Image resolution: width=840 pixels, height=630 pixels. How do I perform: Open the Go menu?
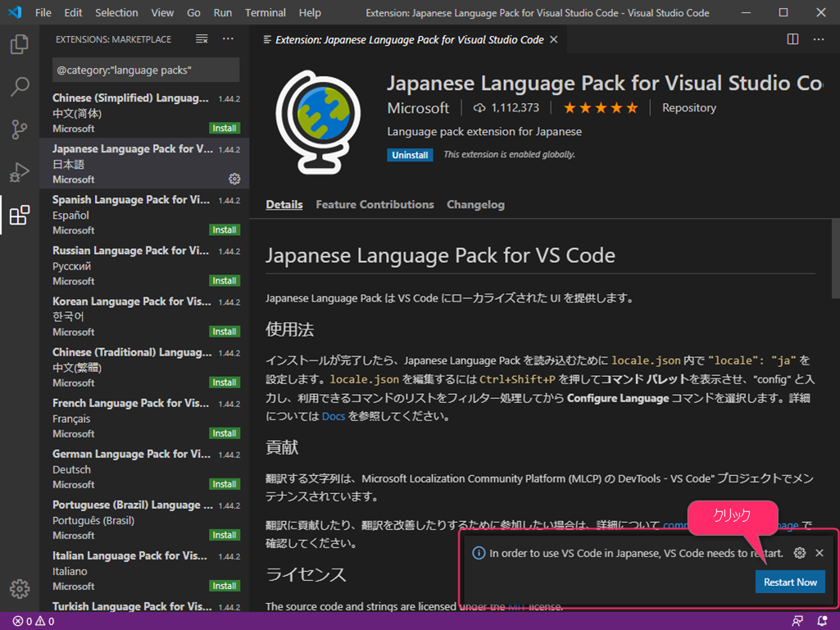(x=194, y=12)
